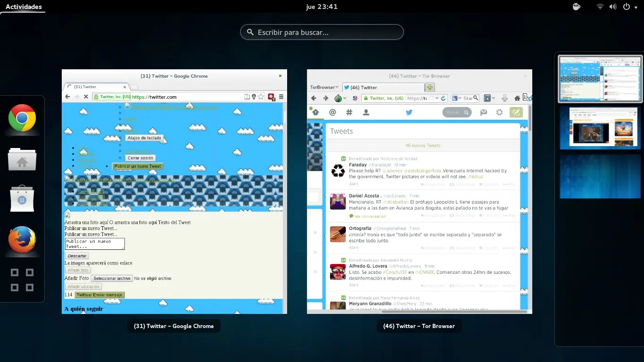Focus the Escribir para buscar field
Screen dimensions: 644x362
[x=322, y=32]
